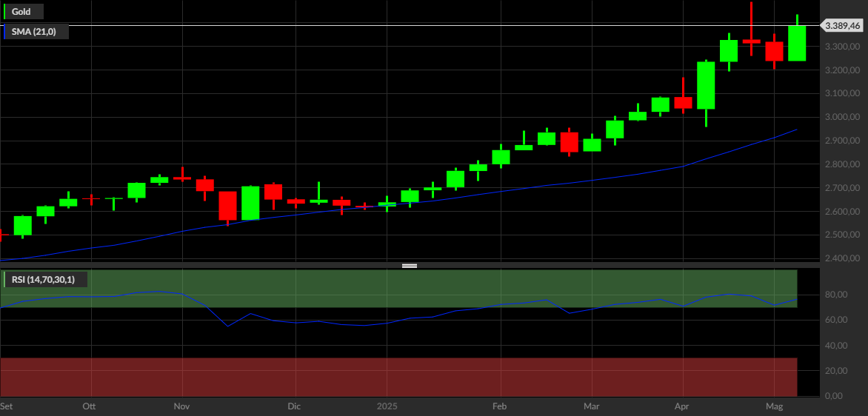Click the 2.800,00 price axis label

click(843, 164)
